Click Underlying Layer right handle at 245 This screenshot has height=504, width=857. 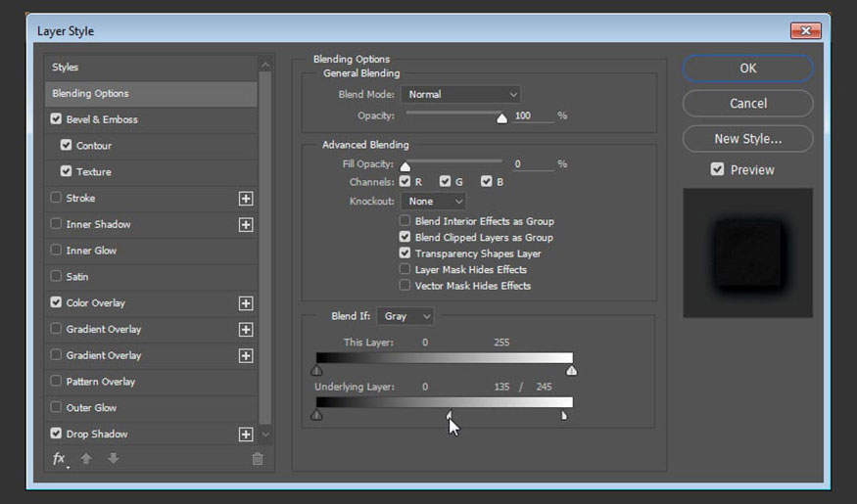point(563,416)
